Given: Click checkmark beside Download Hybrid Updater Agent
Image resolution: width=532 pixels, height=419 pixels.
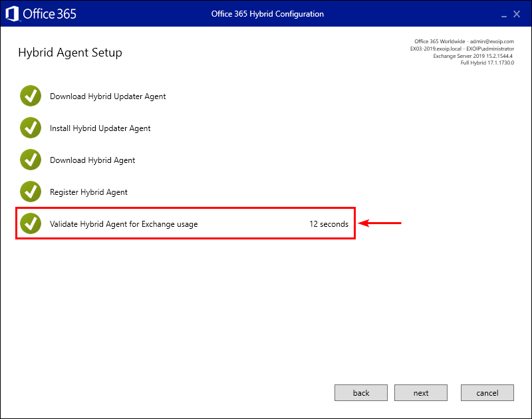Looking at the screenshot, I should 31,96.
